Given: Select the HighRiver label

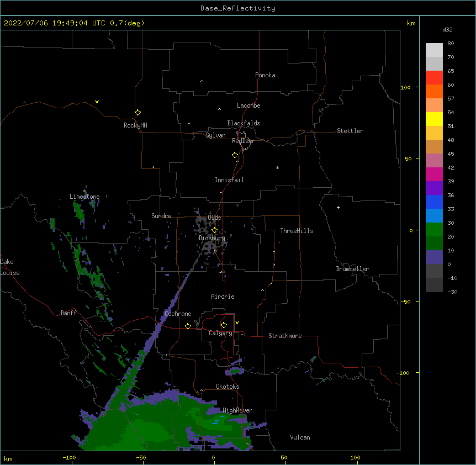Looking at the screenshot, I should point(237,410).
